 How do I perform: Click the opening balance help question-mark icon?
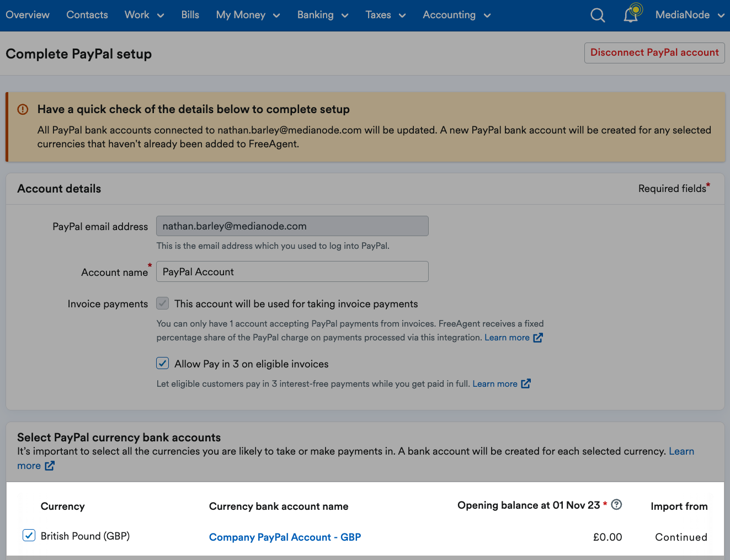[617, 504]
